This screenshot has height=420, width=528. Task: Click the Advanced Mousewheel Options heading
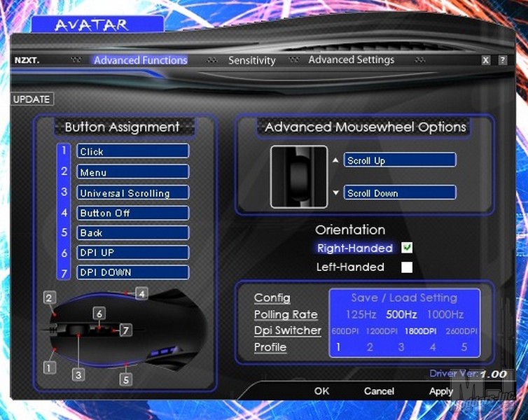(366, 127)
